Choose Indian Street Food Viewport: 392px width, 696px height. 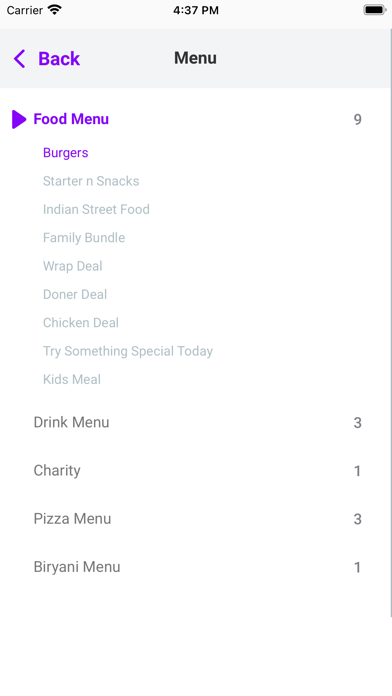pos(96,210)
